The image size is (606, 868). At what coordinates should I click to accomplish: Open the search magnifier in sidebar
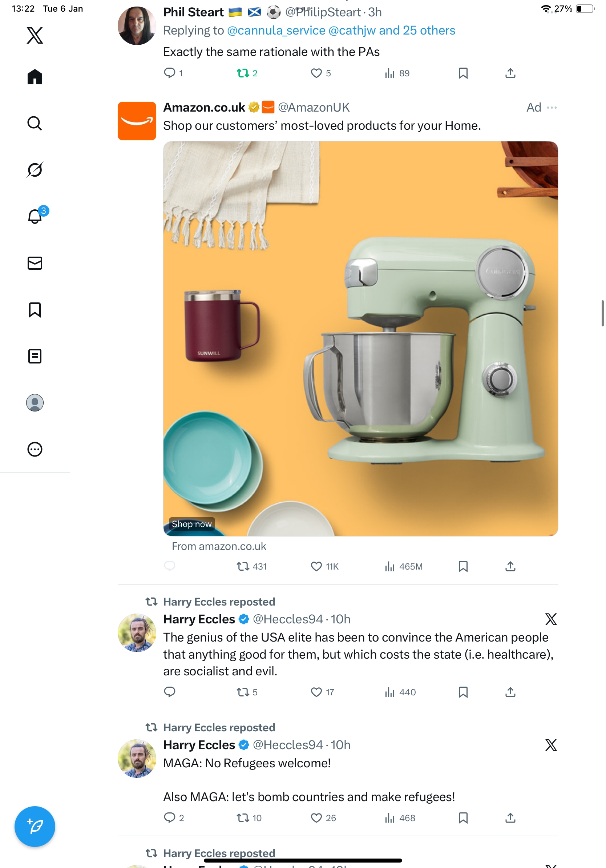35,123
